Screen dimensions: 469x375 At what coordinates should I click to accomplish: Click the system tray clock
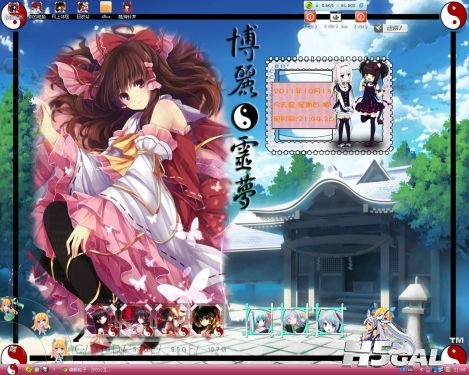coord(462,370)
